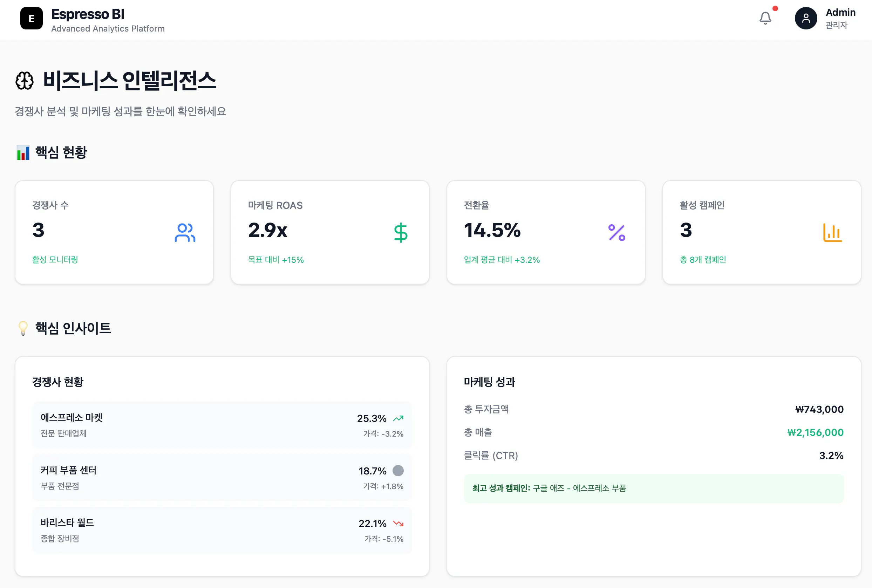This screenshot has height=588, width=872.
Task: Select the people icon on 경쟁사 수 card
Action: click(x=184, y=232)
